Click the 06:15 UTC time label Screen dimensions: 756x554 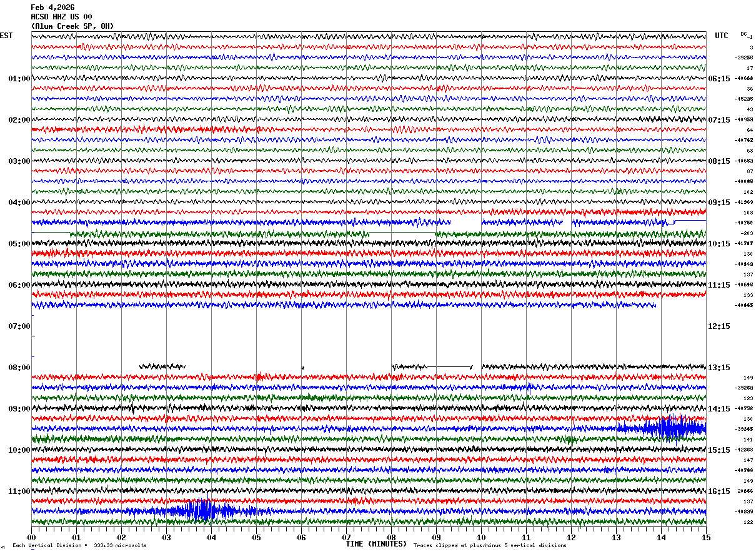(719, 79)
